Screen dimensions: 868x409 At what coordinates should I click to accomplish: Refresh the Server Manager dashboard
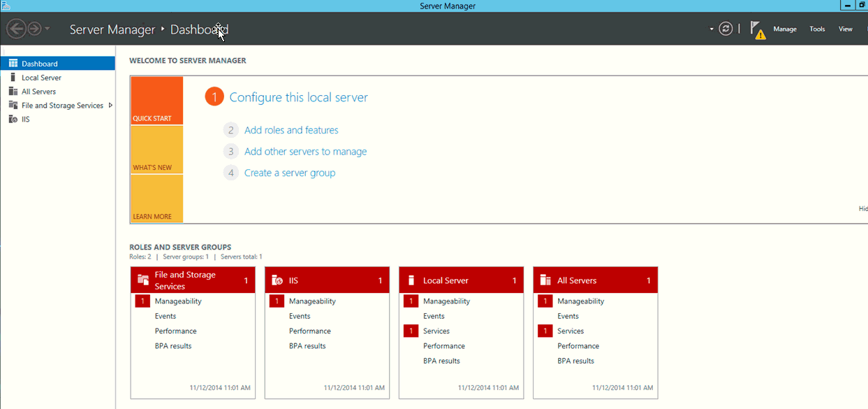coord(726,29)
